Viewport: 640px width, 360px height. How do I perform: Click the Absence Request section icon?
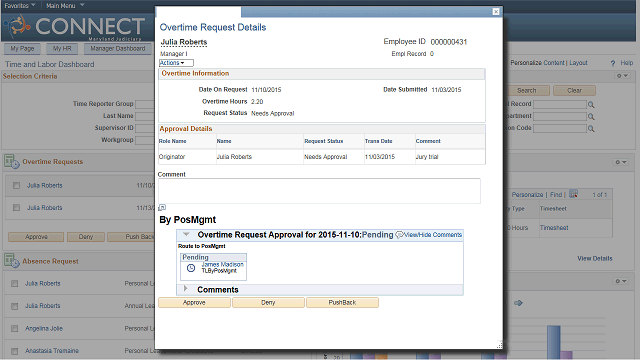pos(11,260)
